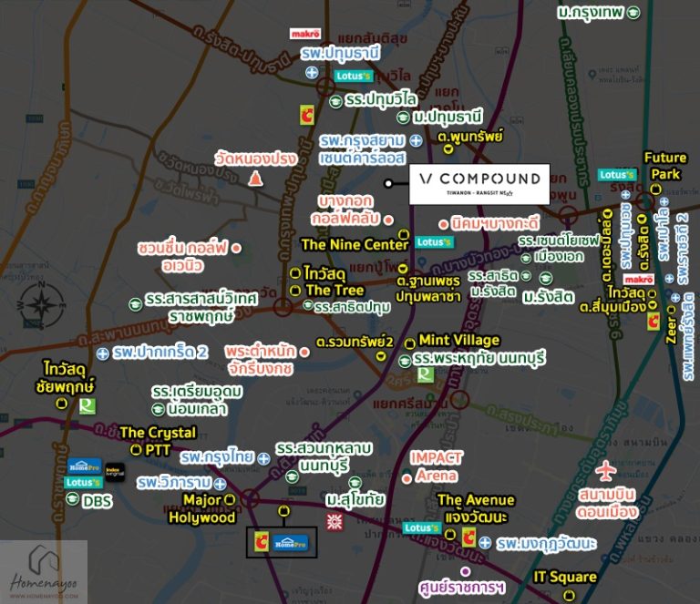
Task: Click the IT Square label
Action: point(565,578)
